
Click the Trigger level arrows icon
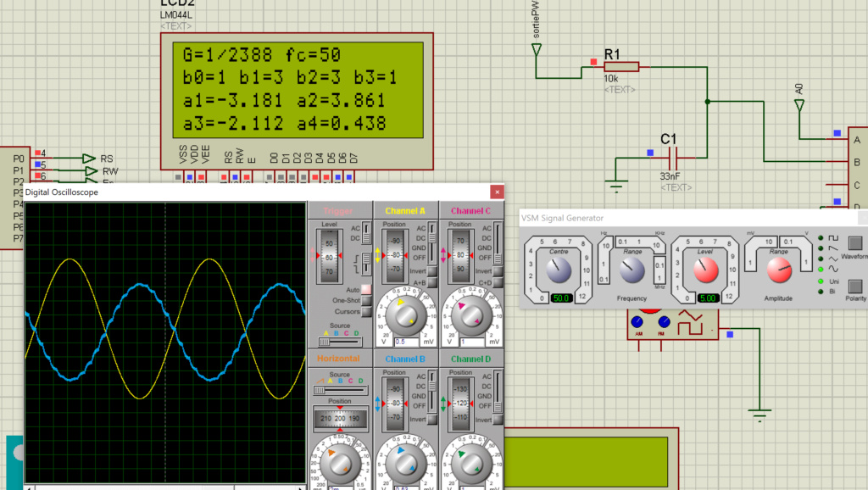[314, 255]
